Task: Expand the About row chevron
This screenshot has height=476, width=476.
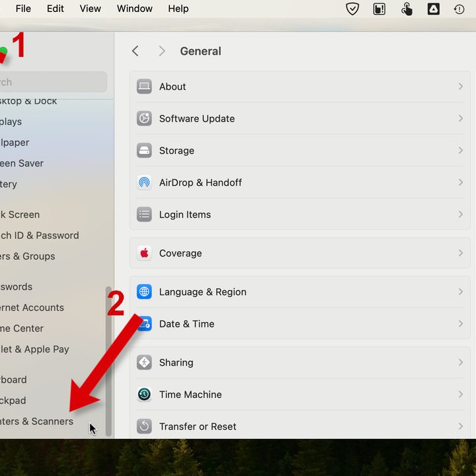Action: [x=461, y=87]
